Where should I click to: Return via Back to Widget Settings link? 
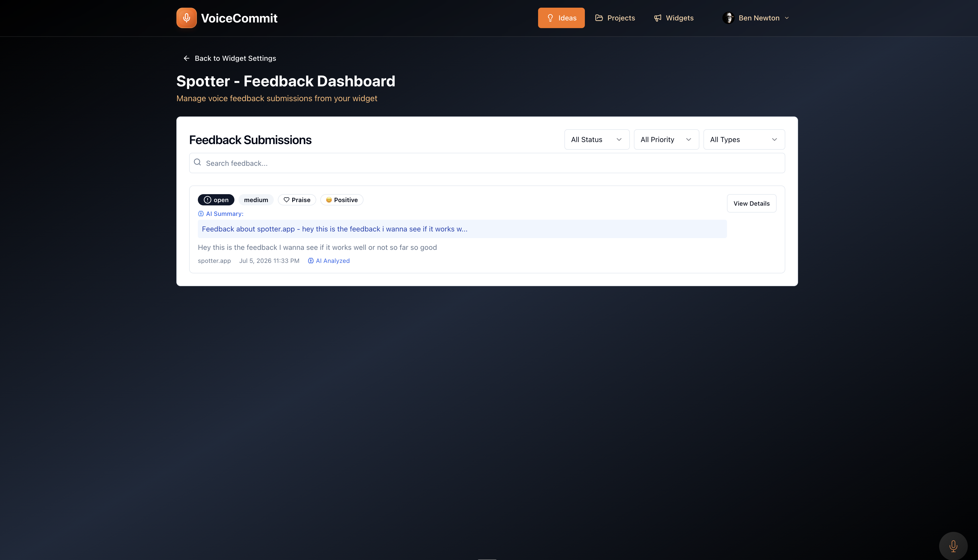[230, 58]
